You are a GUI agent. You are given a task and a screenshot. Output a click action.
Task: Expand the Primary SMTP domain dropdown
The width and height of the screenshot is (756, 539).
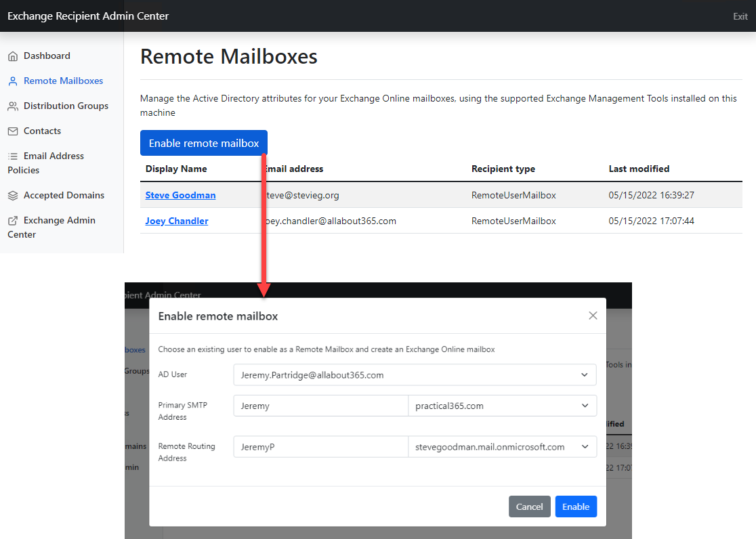point(584,405)
